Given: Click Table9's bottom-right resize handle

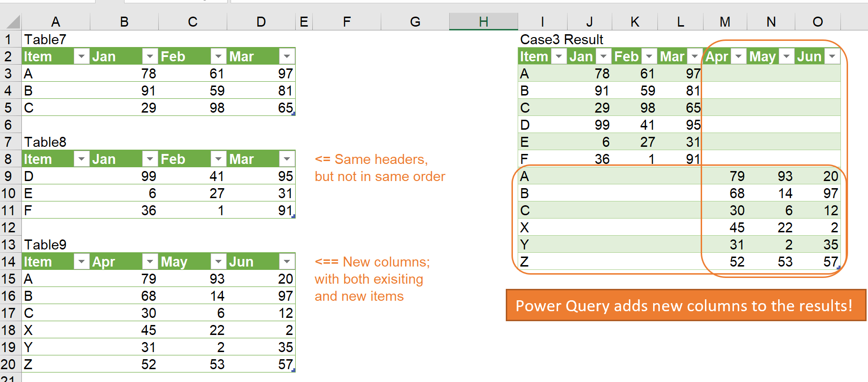Looking at the screenshot, I should coord(293,370).
